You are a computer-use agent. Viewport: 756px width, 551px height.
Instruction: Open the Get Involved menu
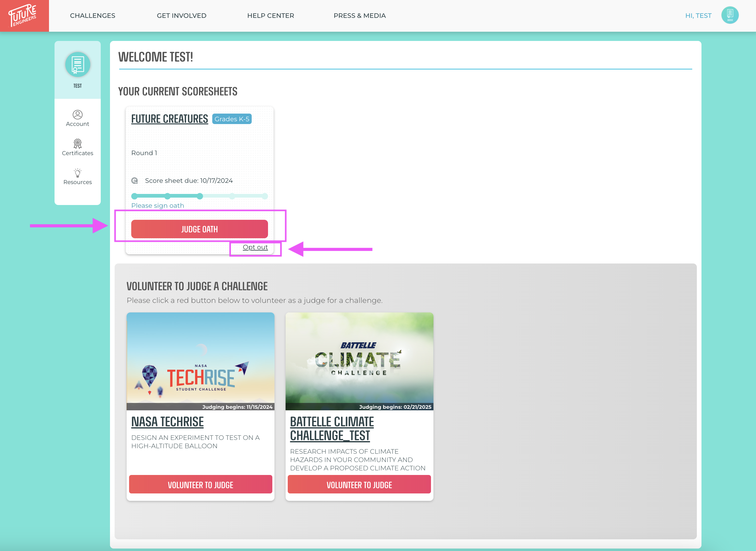coord(181,16)
